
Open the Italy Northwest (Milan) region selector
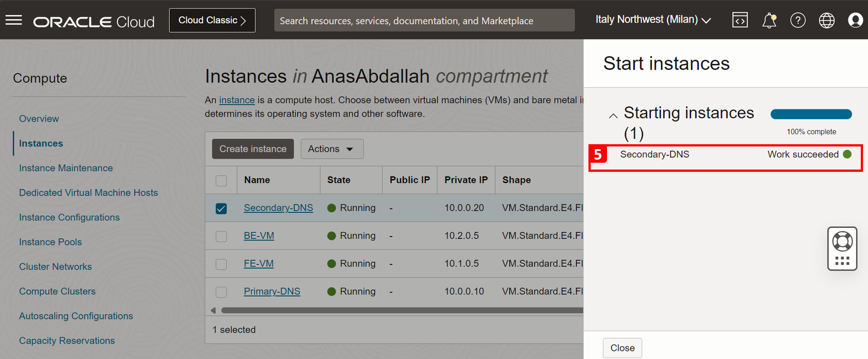click(x=653, y=20)
